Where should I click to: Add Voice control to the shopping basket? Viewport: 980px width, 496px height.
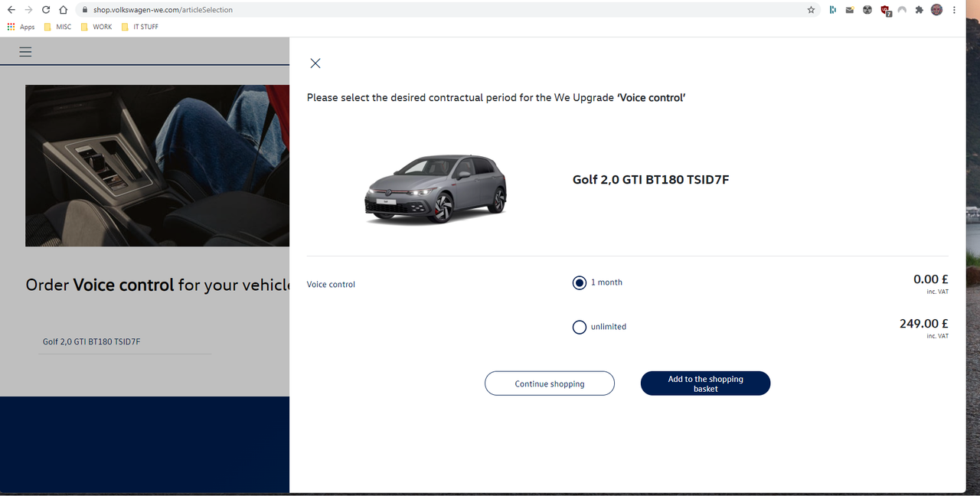click(x=705, y=383)
